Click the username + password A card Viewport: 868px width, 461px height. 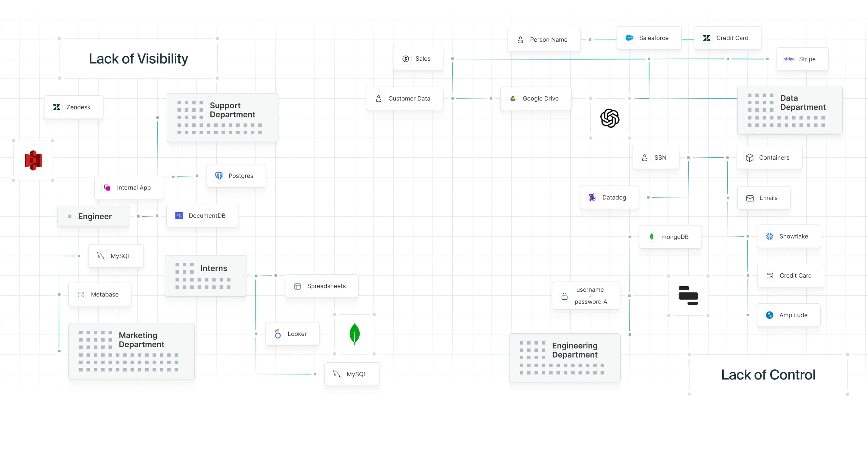click(x=586, y=296)
